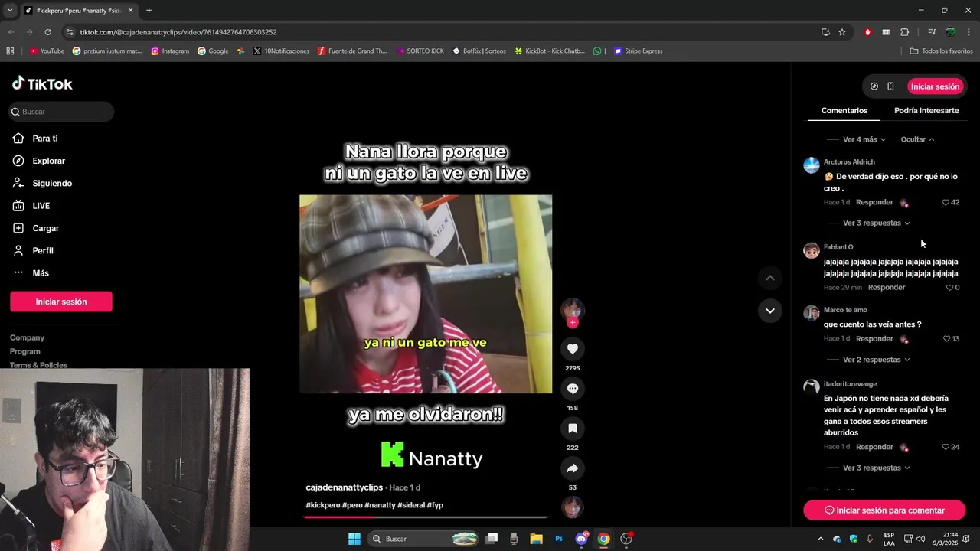The image size is (980, 551).
Task: Expand Ver 2 respuestas under Marco te amo
Action: pos(876,360)
